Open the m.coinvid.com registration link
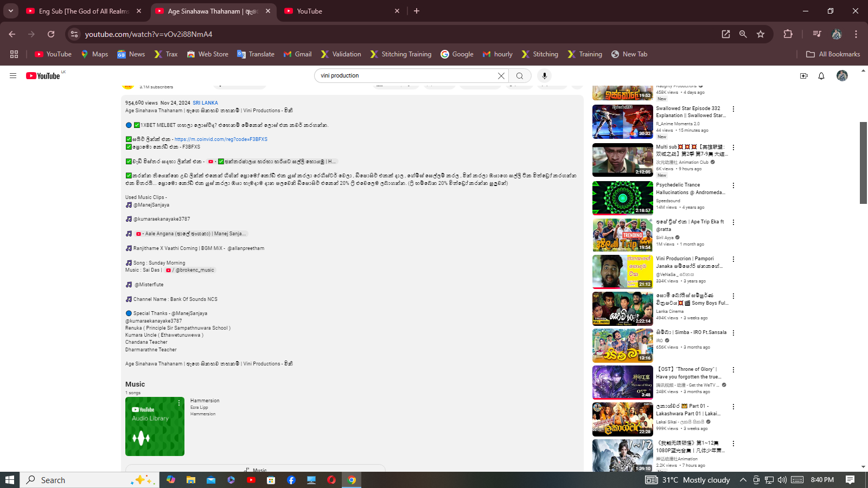This screenshot has height=488, width=868. (221, 139)
